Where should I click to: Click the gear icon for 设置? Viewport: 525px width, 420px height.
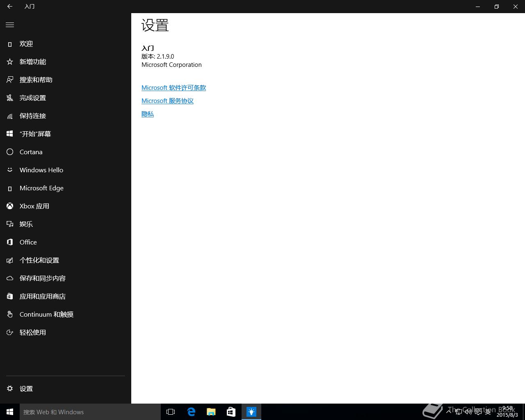(x=10, y=388)
